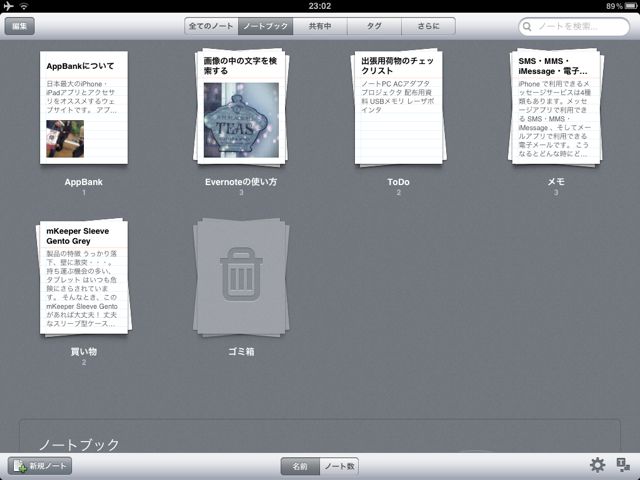
Task: Open the Evernoteの使い方 notebook stack
Action: point(241,107)
